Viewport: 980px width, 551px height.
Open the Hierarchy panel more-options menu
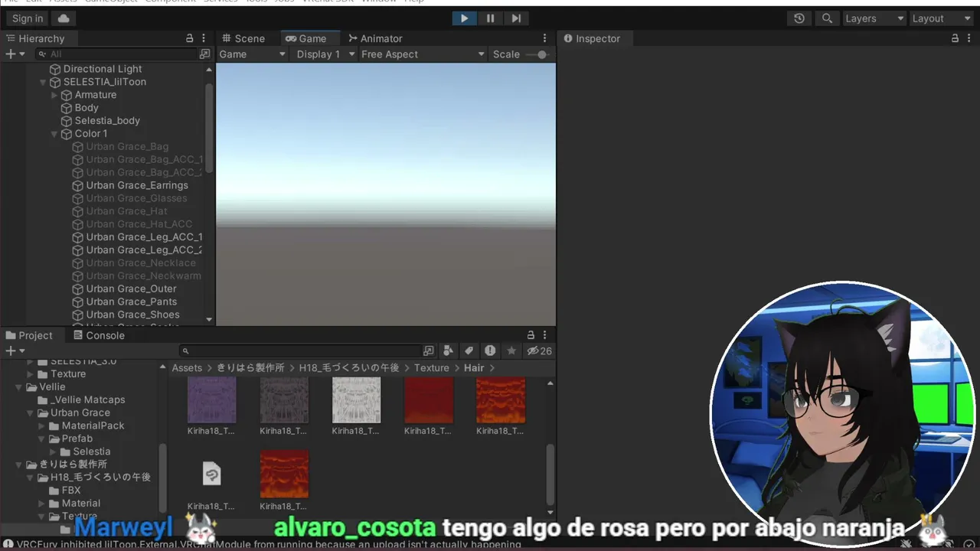pos(204,38)
